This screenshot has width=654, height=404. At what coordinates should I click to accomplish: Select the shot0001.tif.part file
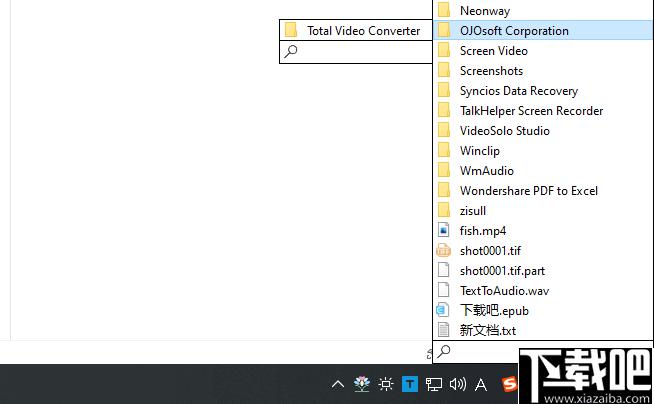point(543,271)
